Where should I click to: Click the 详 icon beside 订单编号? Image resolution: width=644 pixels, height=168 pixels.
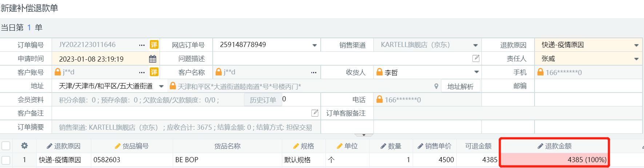point(154,45)
